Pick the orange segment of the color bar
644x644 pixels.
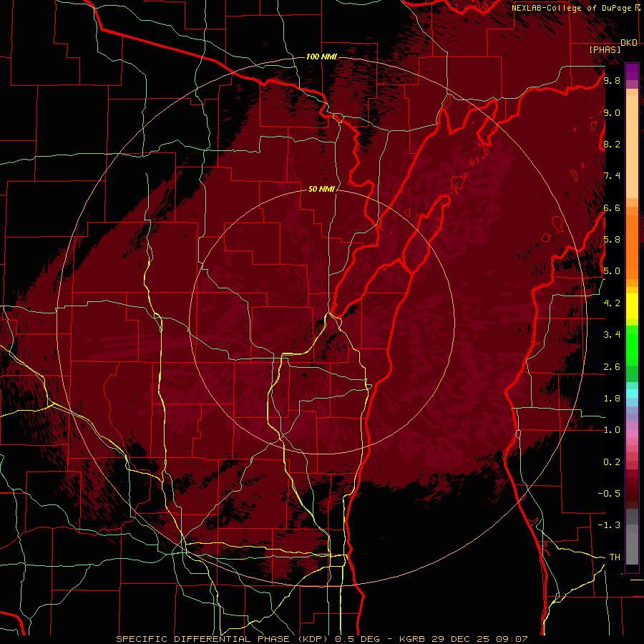click(x=632, y=246)
